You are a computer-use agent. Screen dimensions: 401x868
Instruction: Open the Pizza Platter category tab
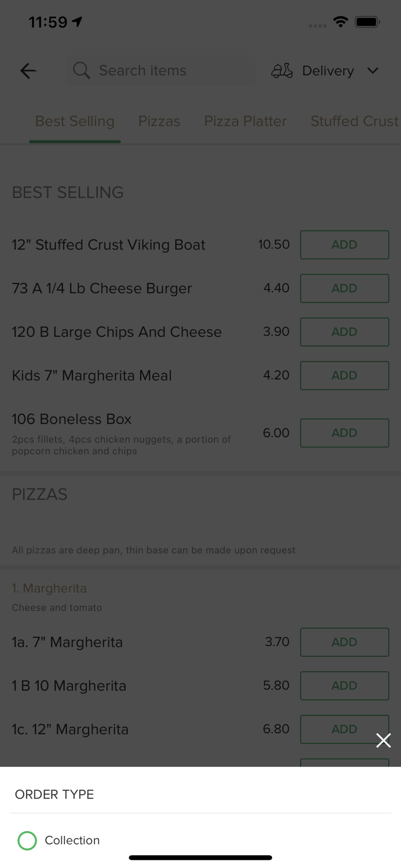tap(245, 121)
